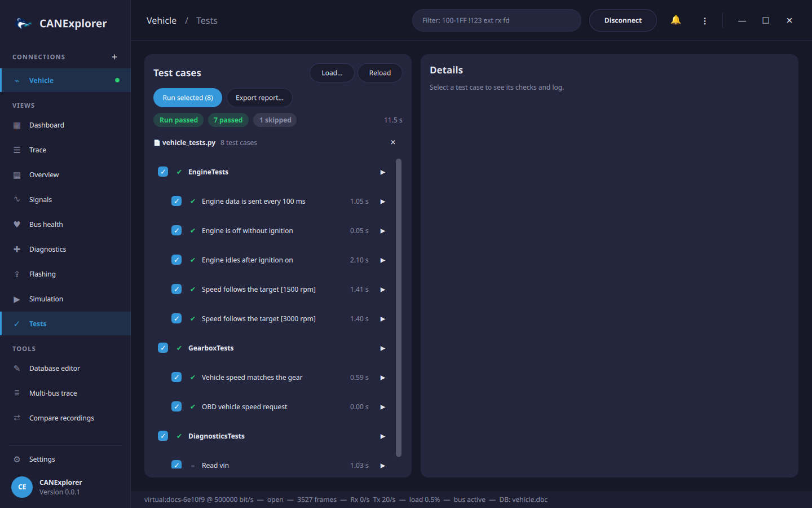
Task: Run the DiagnosticsTests group
Action: [382, 436]
